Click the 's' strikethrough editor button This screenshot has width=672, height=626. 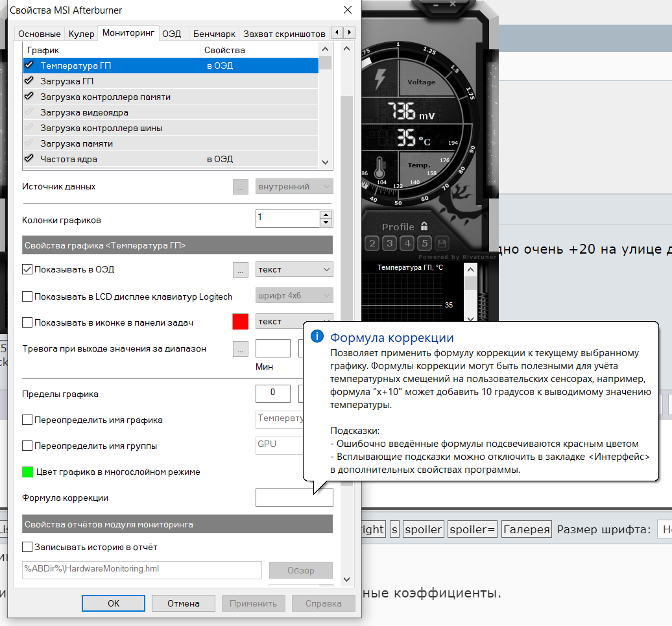395,529
